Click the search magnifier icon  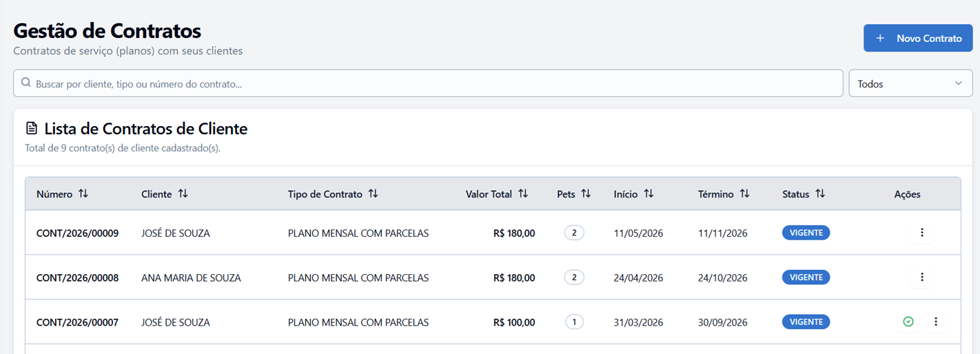point(26,83)
